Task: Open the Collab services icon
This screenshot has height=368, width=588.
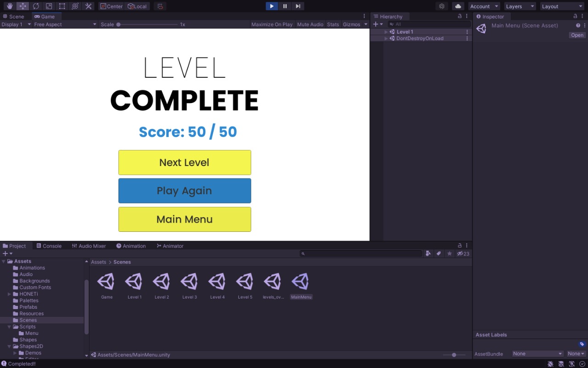Action: pos(441,6)
